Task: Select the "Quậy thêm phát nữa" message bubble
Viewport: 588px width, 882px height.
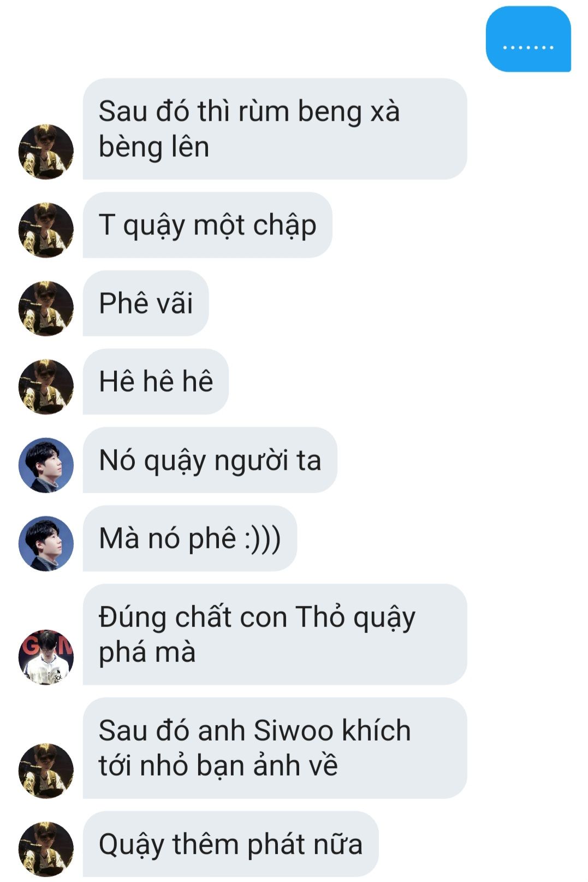Action: click(x=230, y=844)
